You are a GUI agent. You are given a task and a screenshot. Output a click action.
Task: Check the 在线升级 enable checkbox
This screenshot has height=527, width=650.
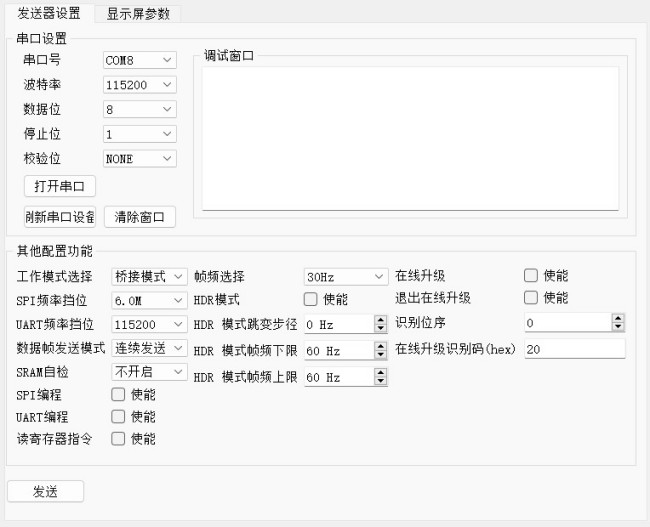[531, 275]
